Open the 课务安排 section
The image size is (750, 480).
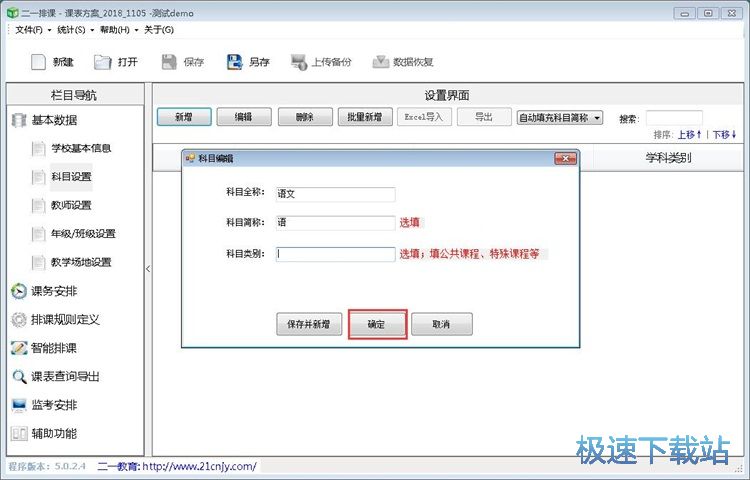tap(54, 291)
